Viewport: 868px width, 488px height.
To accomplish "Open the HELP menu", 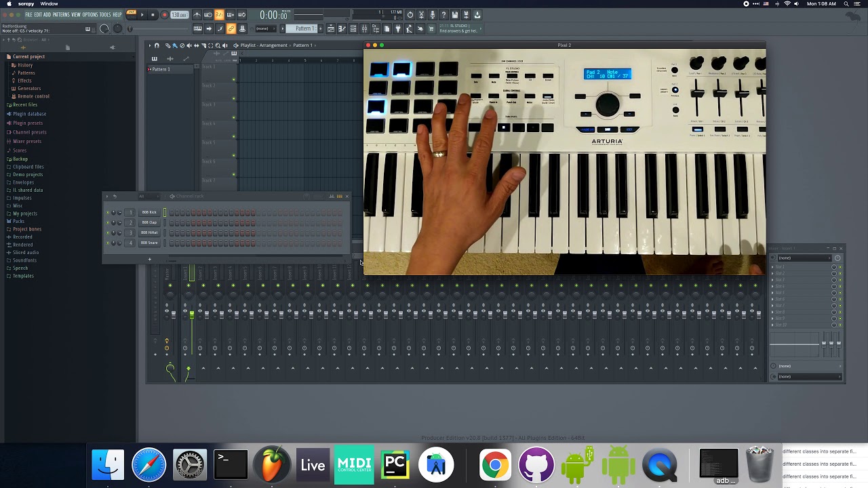I will 117,14.
